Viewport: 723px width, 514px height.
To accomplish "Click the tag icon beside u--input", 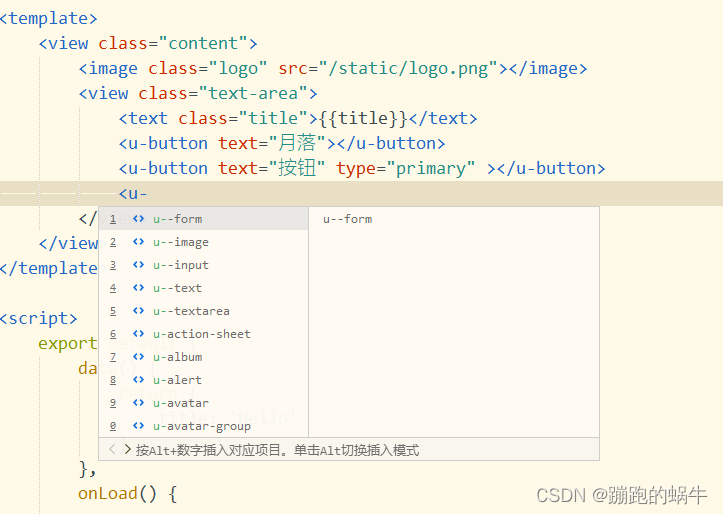I will click(138, 265).
